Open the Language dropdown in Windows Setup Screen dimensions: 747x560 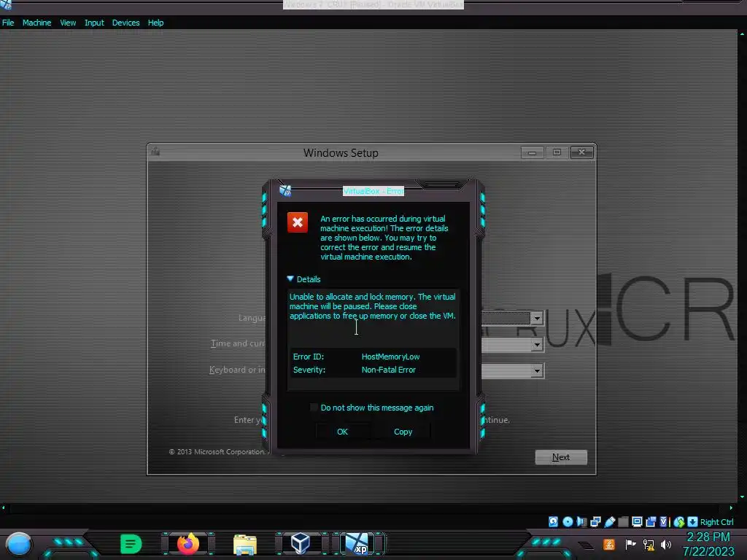coord(537,318)
